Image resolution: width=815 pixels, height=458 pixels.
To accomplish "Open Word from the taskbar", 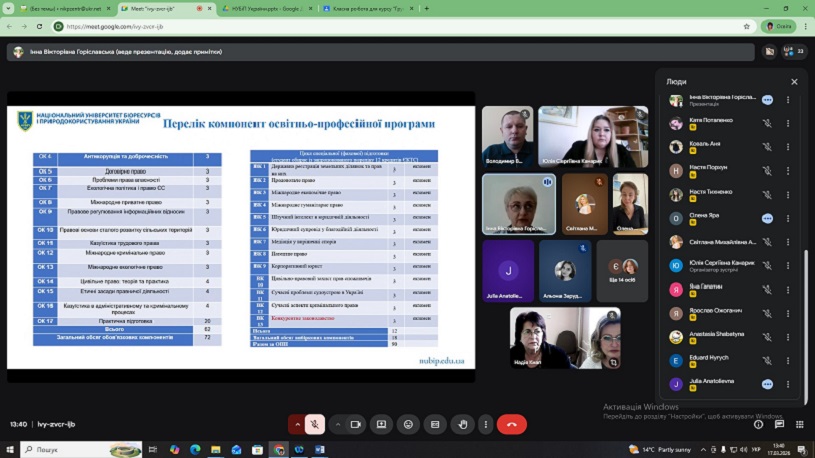I will click(320, 450).
